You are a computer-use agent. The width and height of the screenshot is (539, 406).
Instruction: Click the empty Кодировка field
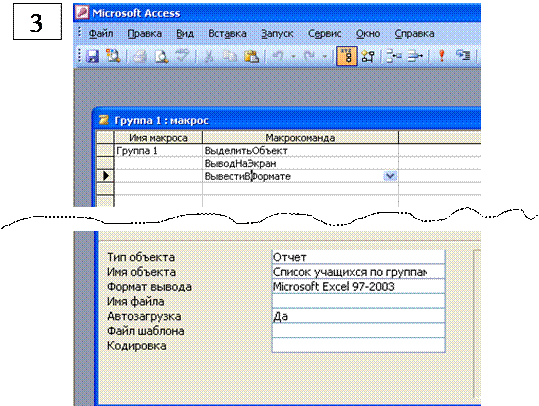tap(359, 345)
